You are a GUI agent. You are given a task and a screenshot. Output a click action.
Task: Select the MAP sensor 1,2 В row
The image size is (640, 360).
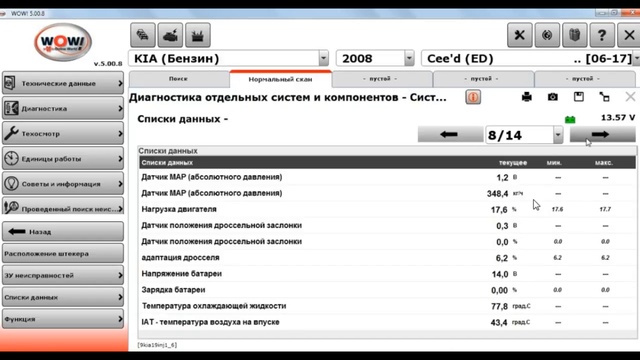387,177
